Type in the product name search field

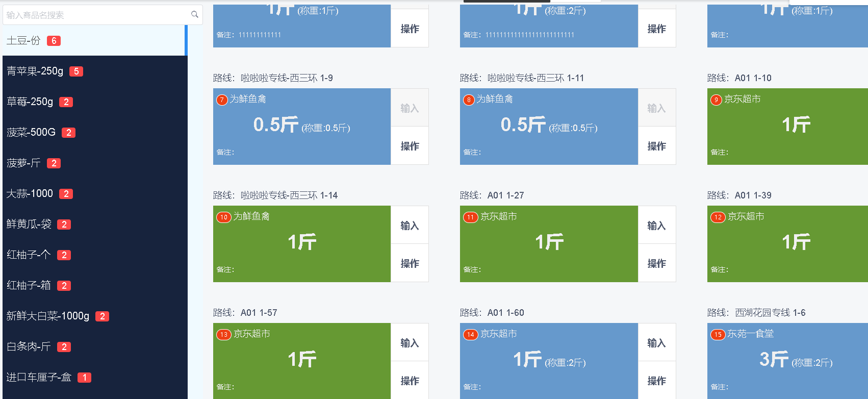(x=97, y=15)
